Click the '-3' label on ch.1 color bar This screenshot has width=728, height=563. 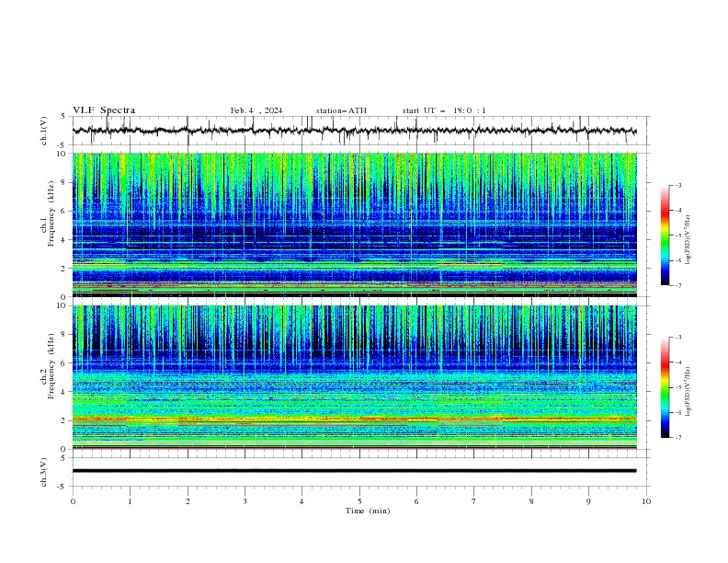(x=678, y=185)
